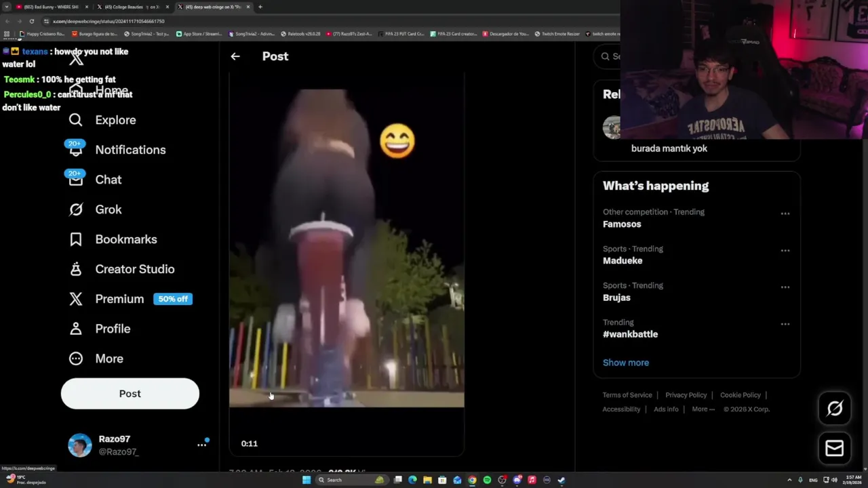Viewport: 868px width, 488px height.
Task: Open the Creator Studio icon
Action: coord(76,269)
